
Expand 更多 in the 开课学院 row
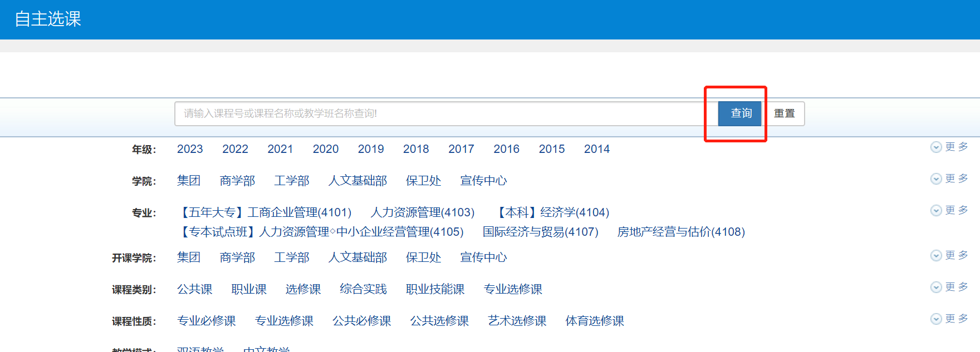click(x=949, y=255)
